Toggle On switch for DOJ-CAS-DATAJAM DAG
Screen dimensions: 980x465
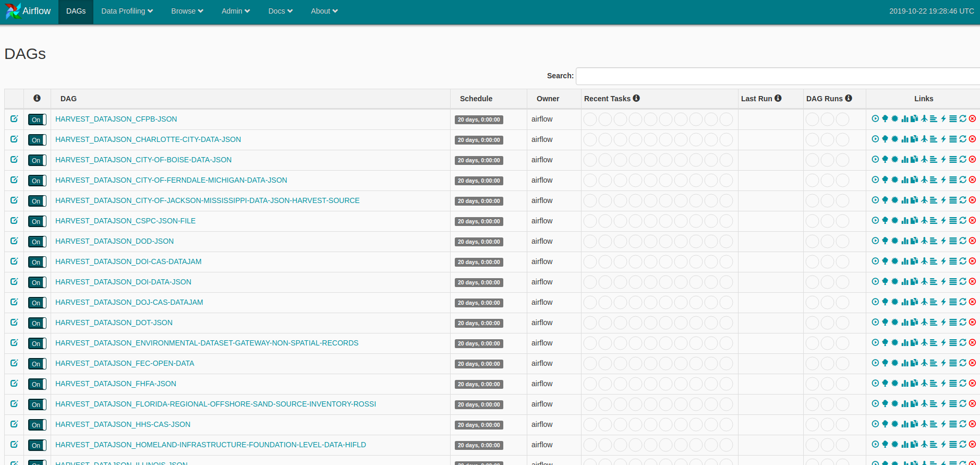(37, 303)
